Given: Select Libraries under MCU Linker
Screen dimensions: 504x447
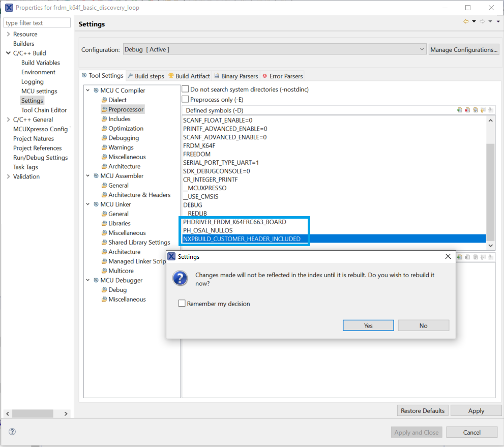Looking at the screenshot, I should tap(119, 223).
